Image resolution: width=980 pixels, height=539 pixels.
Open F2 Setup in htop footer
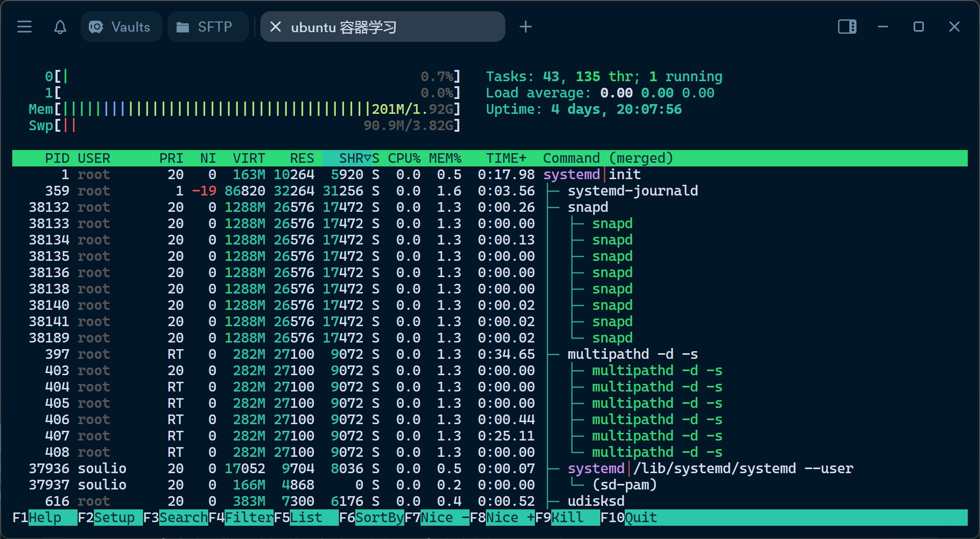click(x=110, y=518)
